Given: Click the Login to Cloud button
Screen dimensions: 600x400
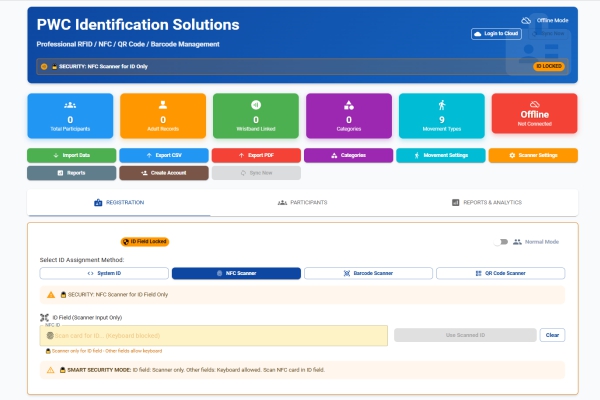Looking at the screenshot, I should pyautogui.click(x=496, y=34).
